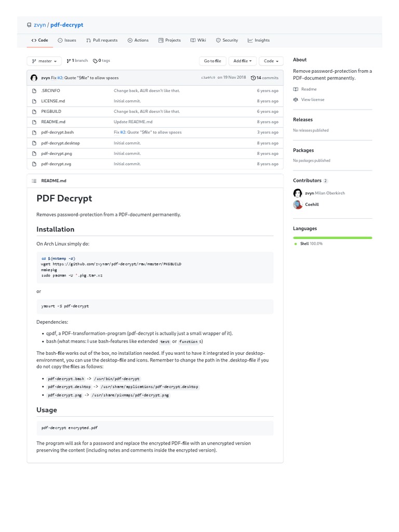Open the Pull requests tab
The image size is (399, 532).
click(x=102, y=40)
